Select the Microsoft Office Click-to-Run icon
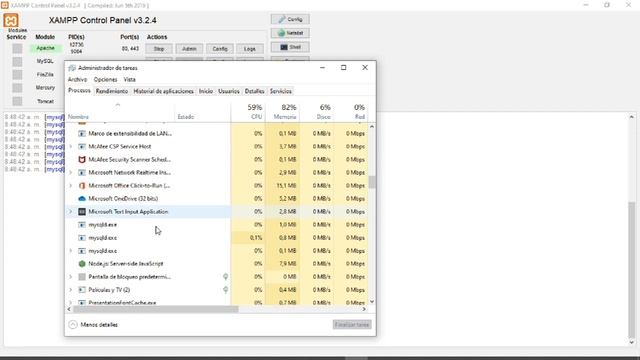 coord(82,185)
